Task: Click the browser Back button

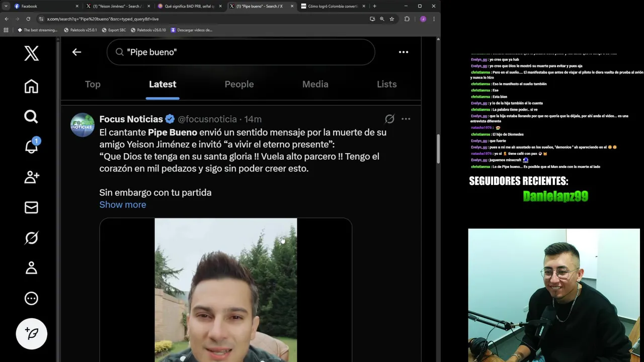Action: [7, 19]
